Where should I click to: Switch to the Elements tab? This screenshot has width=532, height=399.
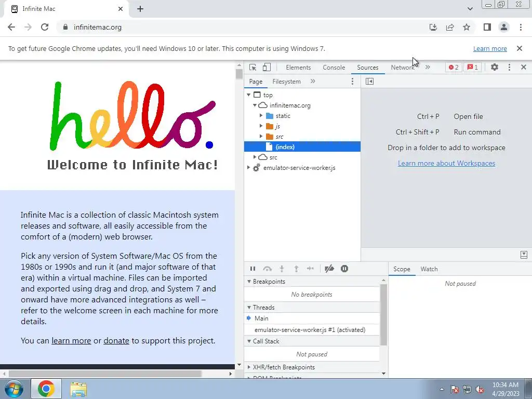(298, 68)
